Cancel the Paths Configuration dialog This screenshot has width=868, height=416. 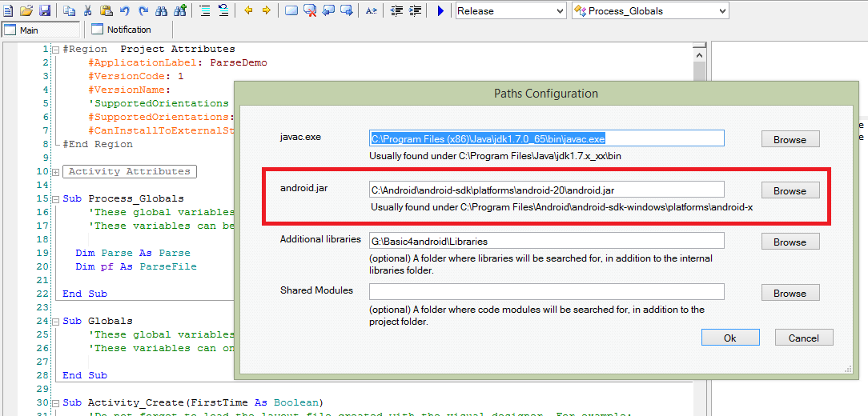point(804,338)
